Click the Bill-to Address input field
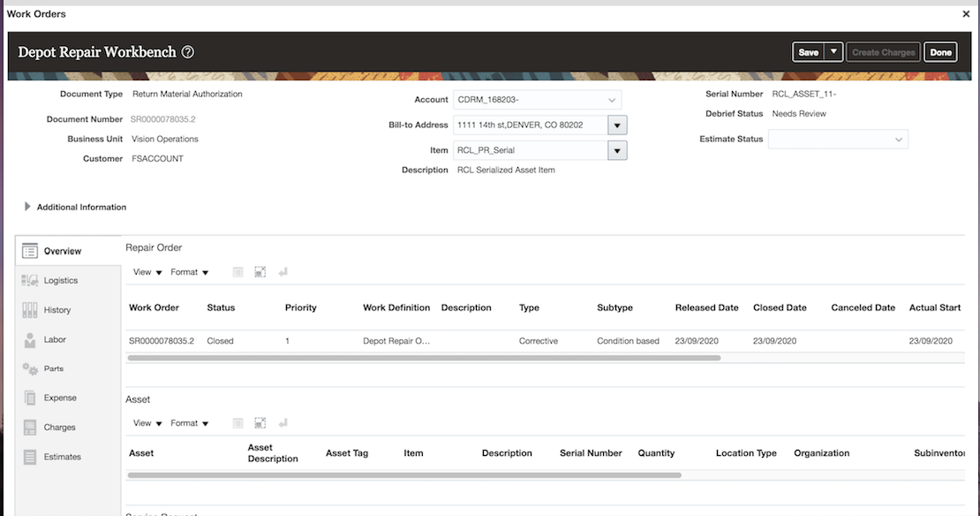The width and height of the screenshot is (980, 516). 530,125
